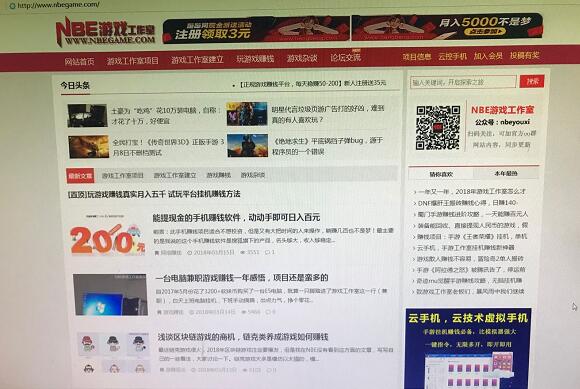Open the thumbnail for 绝地求生 bug article
Viewport: 580px width, 389px height.
tap(247, 146)
